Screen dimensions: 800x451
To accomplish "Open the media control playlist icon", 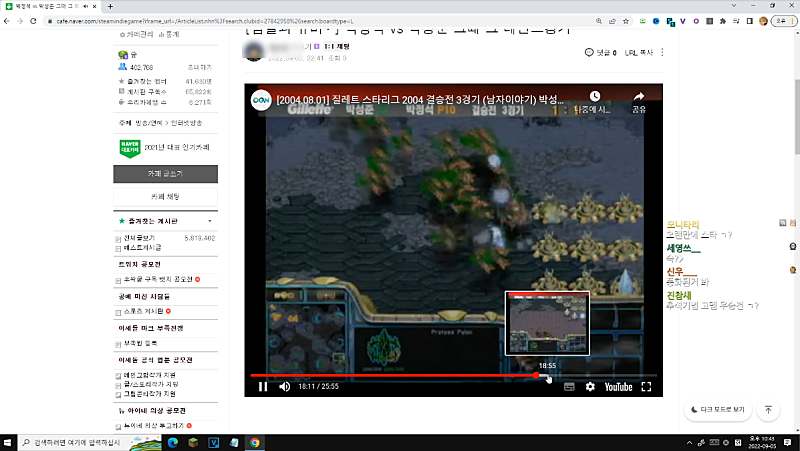I will 736,21.
